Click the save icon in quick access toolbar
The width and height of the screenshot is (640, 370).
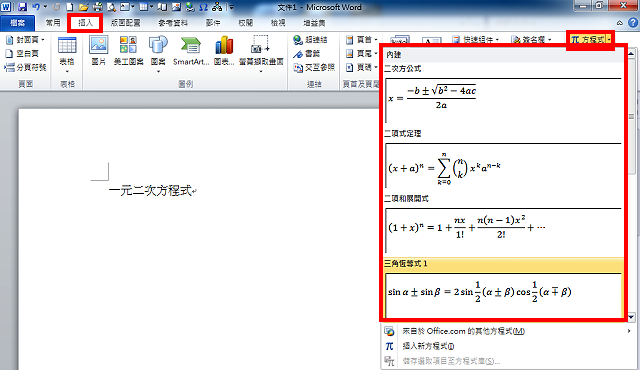tap(22, 7)
